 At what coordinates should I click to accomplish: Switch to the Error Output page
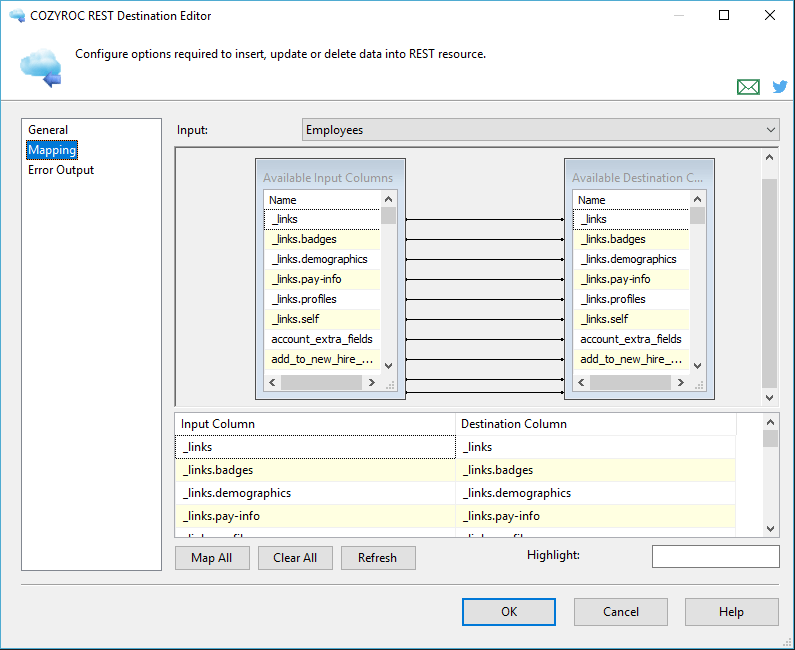(61, 170)
